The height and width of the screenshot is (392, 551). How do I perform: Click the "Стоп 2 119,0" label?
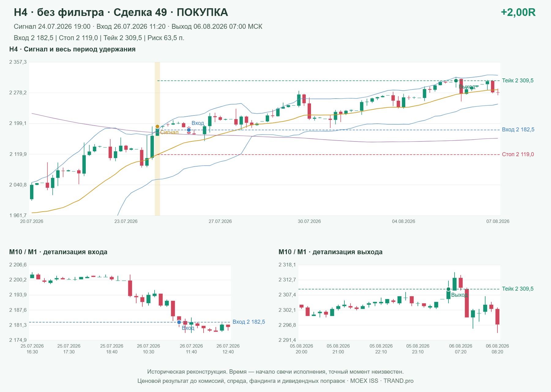pyautogui.click(x=518, y=154)
